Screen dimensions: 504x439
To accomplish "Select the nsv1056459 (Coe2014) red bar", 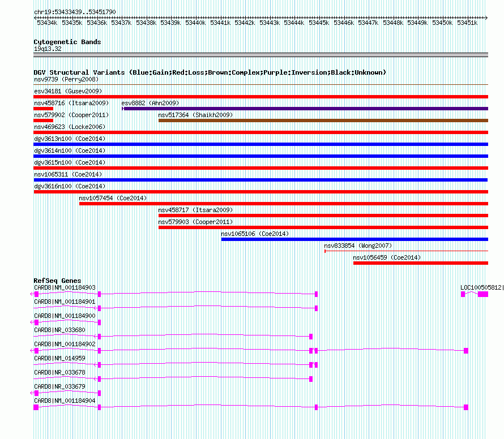I will 421,263.
